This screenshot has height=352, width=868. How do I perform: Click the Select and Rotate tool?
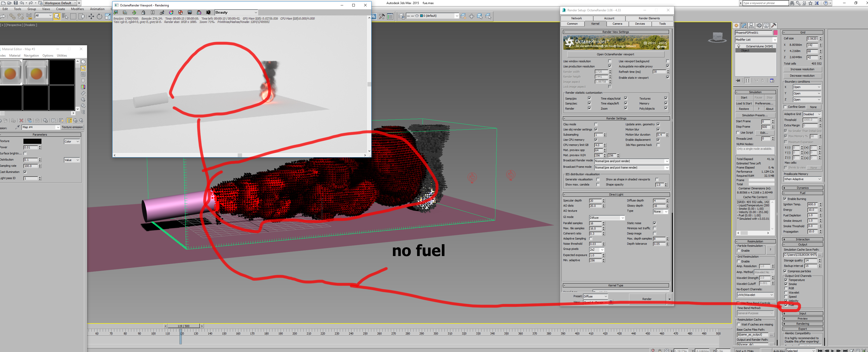99,16
